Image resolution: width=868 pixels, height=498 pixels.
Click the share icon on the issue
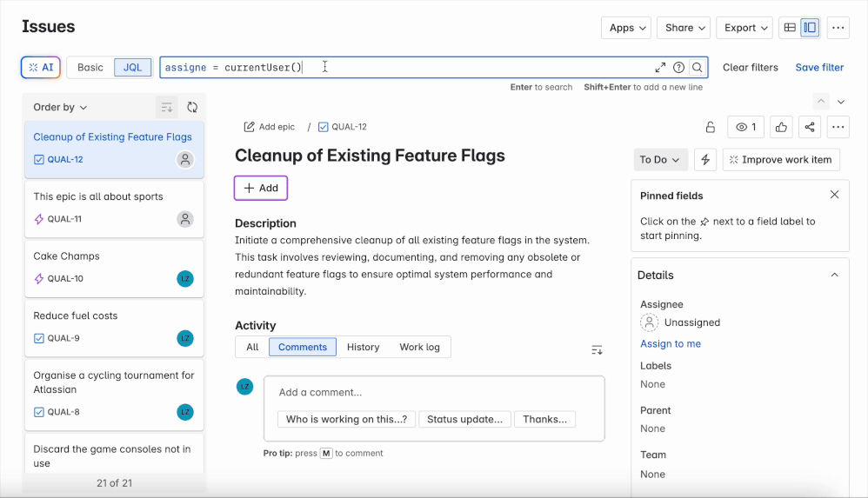pos(810,127)
